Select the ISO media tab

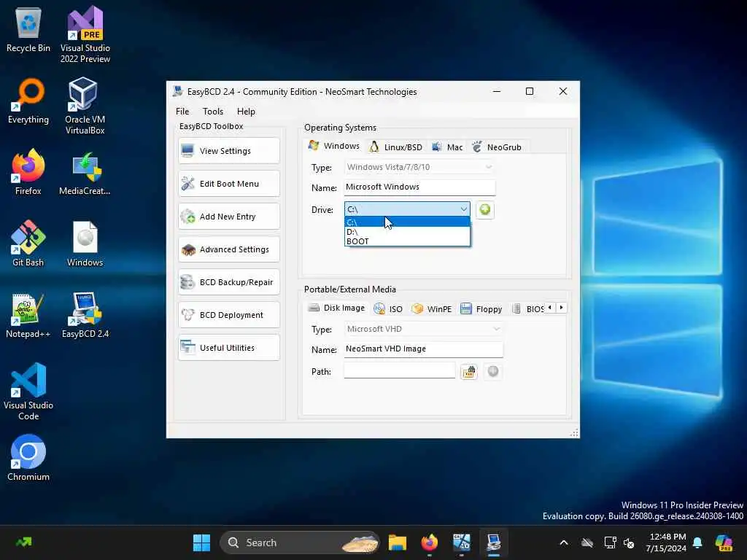pos(388,309)
